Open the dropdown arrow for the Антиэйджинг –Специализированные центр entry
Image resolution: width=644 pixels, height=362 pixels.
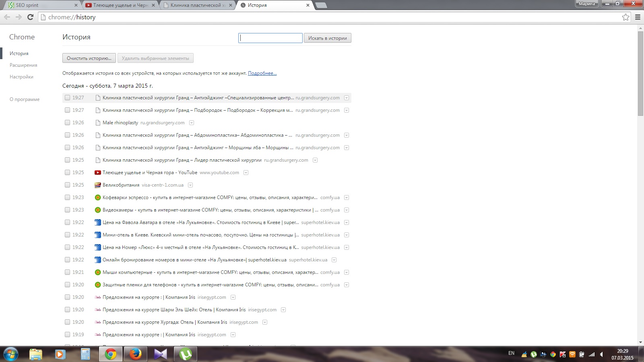[347, 98]
